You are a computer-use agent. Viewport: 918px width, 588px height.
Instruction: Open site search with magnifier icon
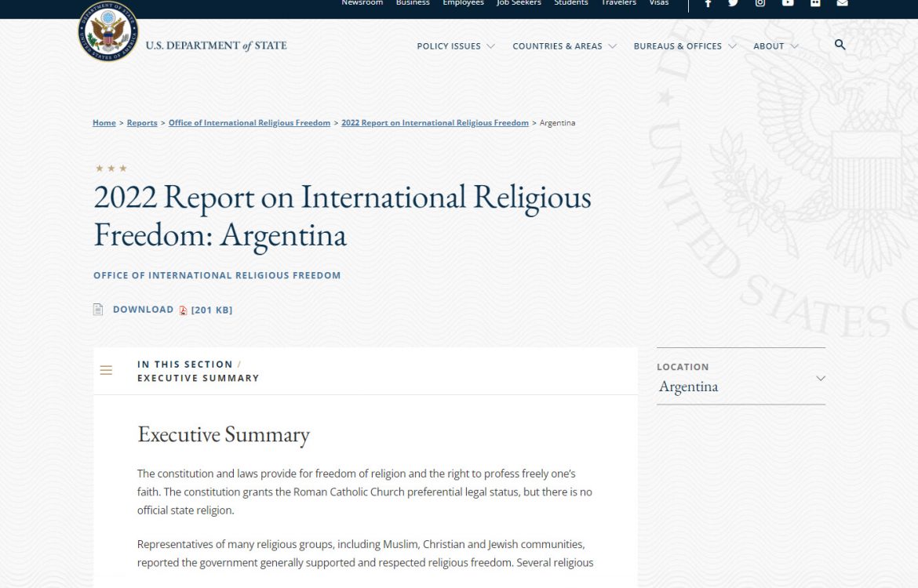click(840, 45)
